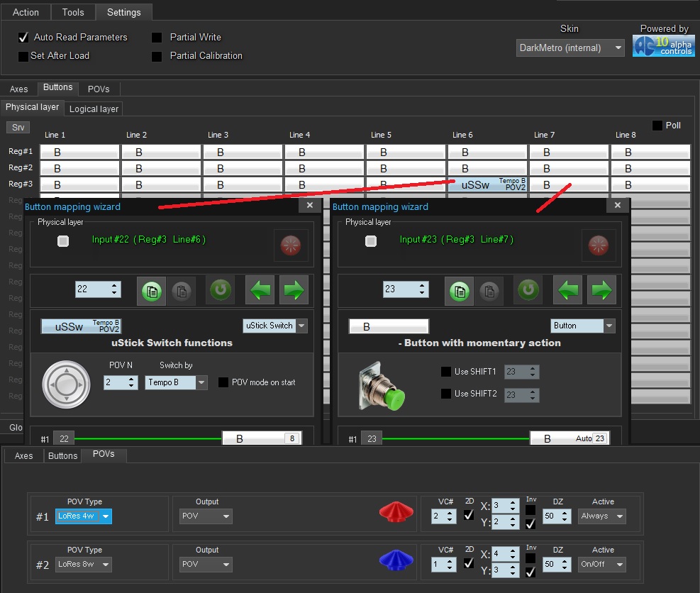Image resolution: width=700 pixels, height=593 pixels.
Task: Disable Auto Read Parameters checkbox
Action: coord(23,38)
